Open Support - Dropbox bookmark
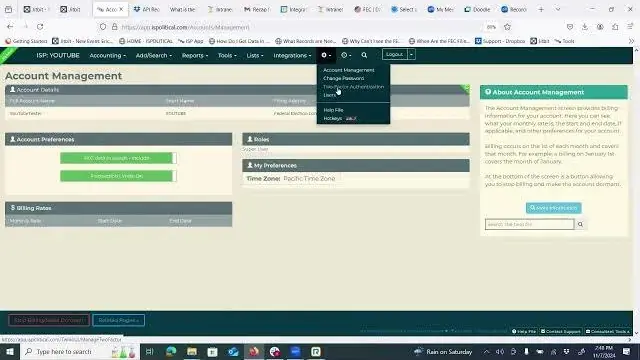The image size is (640, 360). (500, 41)
